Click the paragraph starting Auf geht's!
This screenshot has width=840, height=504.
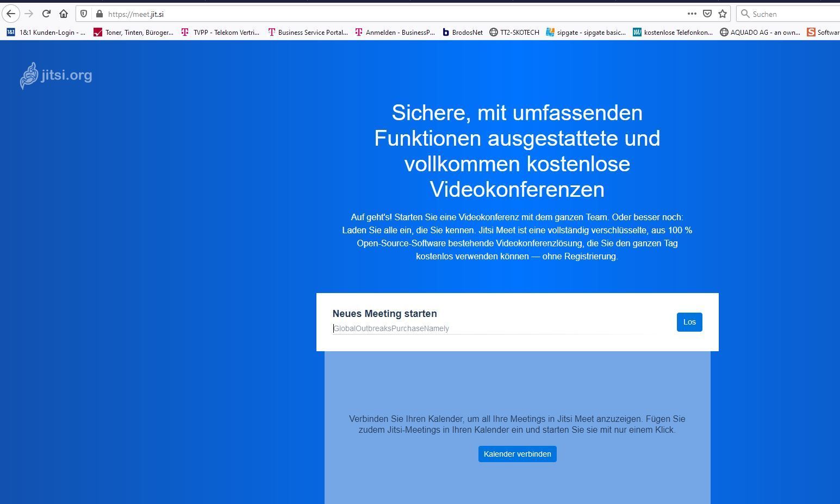point(517,237)
